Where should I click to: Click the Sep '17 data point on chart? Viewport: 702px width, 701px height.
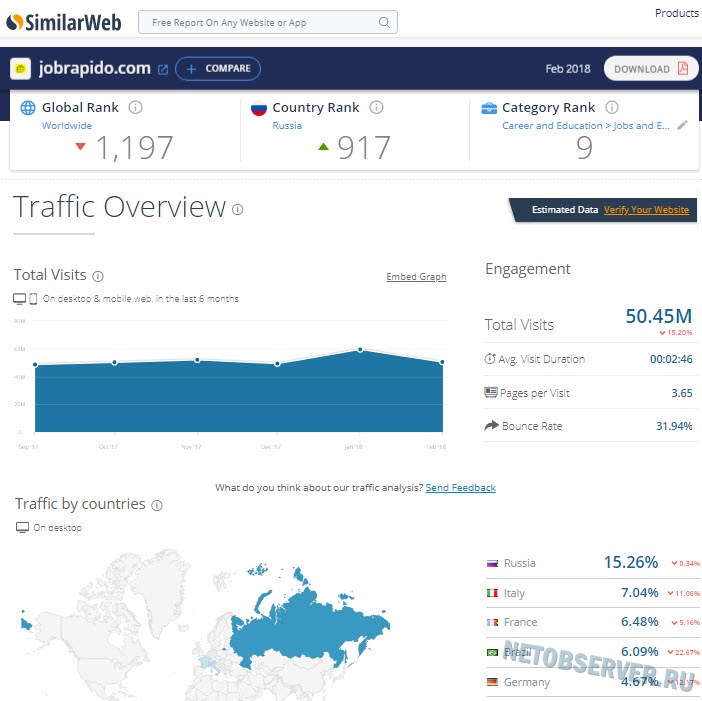35,365
